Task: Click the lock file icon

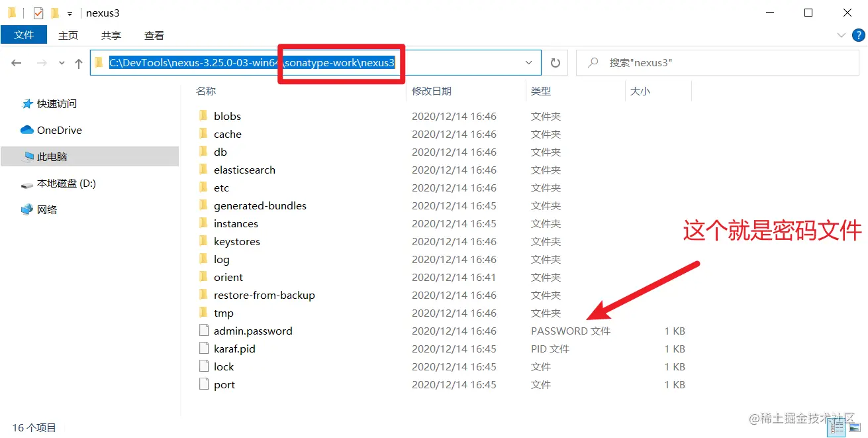Action: tap(204, 366)
